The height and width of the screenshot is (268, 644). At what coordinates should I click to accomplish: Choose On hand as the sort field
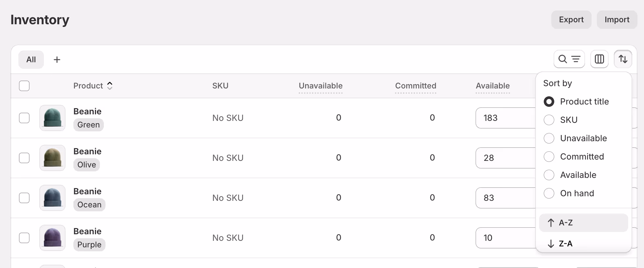point(549,193)
